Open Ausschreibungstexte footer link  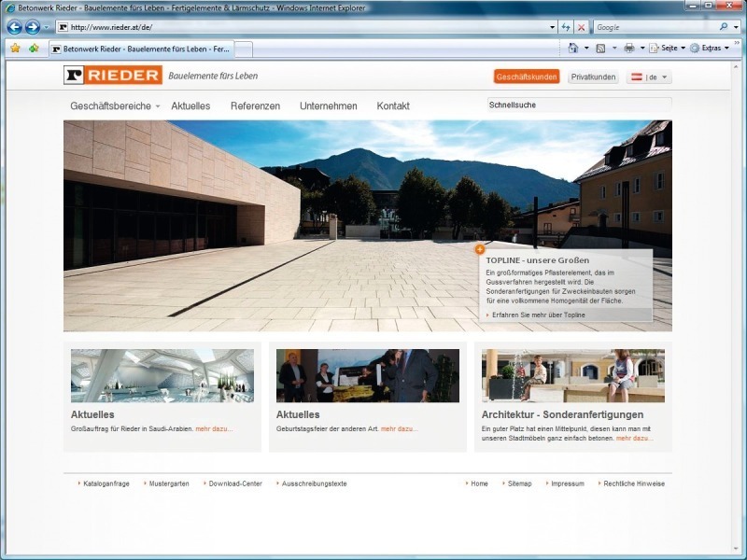(315, 483)
